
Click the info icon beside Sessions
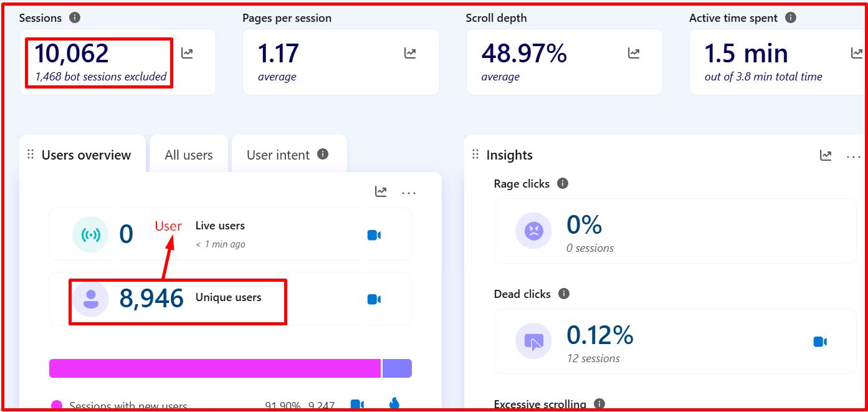[x=75, y=17]
